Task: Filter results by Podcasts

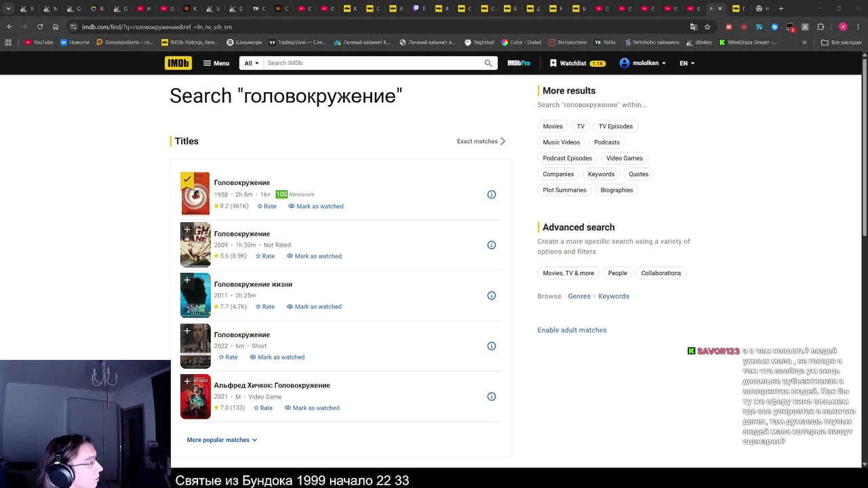Action: 607,142
